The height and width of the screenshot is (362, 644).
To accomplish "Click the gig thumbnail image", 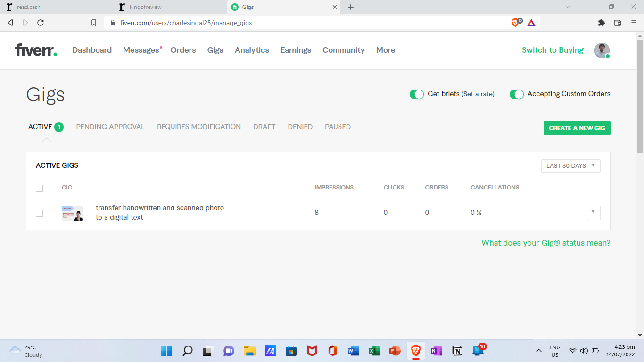I will coord(72,213).
